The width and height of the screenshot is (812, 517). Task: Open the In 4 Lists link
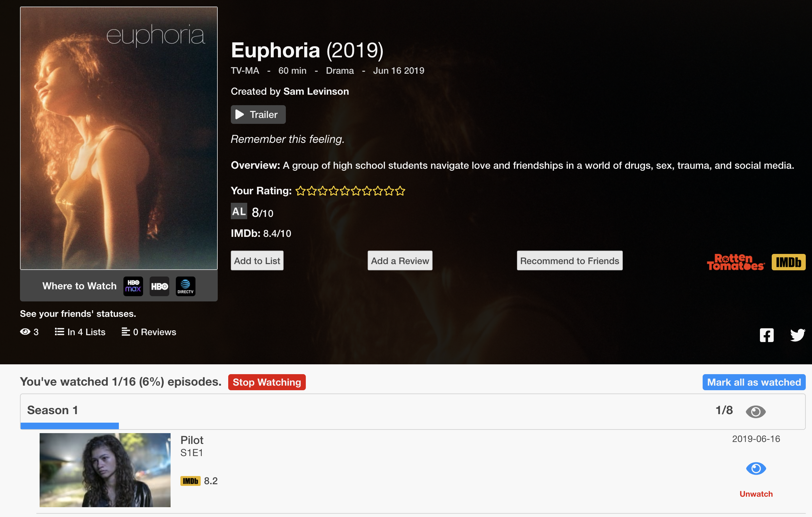pos(80,332)
